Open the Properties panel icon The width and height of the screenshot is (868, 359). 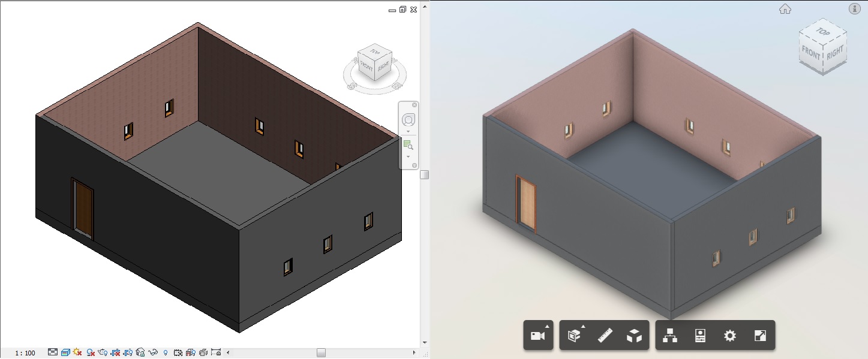(x=699, y=336)
